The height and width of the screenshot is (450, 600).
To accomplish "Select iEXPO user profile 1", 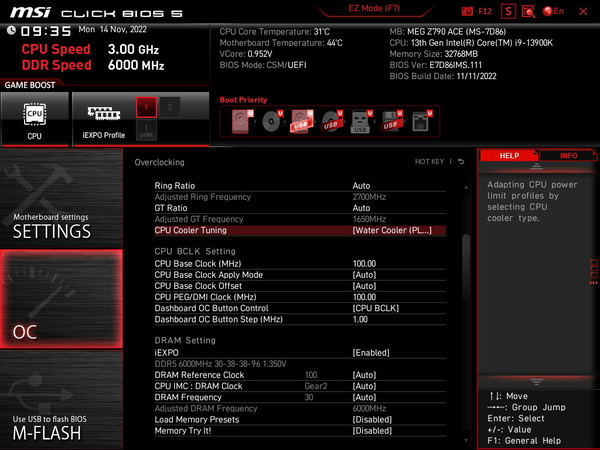I will pos(146,130).
